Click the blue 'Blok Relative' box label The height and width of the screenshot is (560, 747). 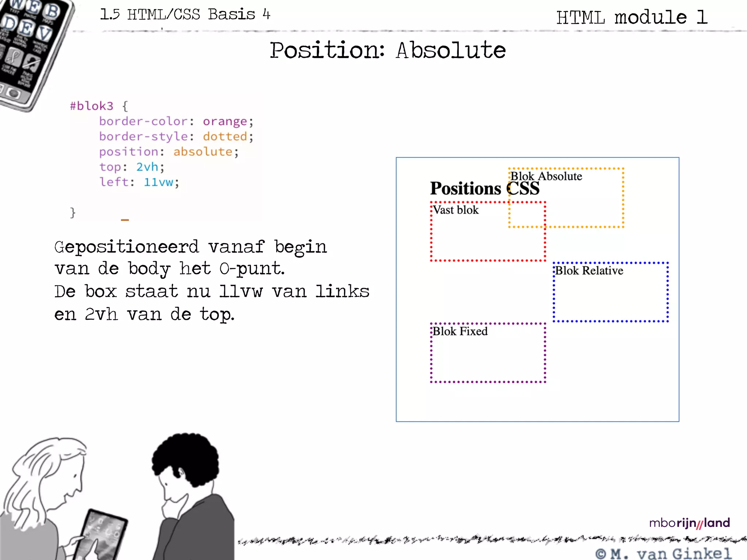click(x=589, y=271)
